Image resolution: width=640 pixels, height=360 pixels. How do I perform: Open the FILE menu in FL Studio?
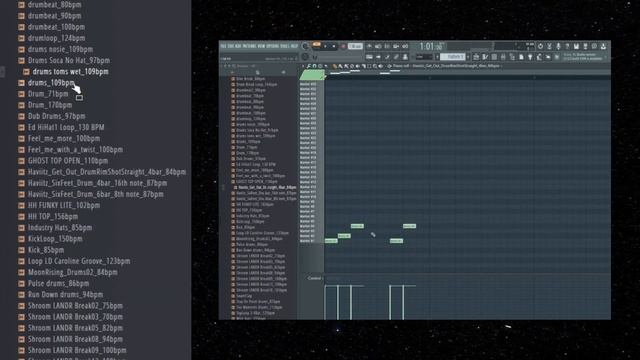pos(223,46)
